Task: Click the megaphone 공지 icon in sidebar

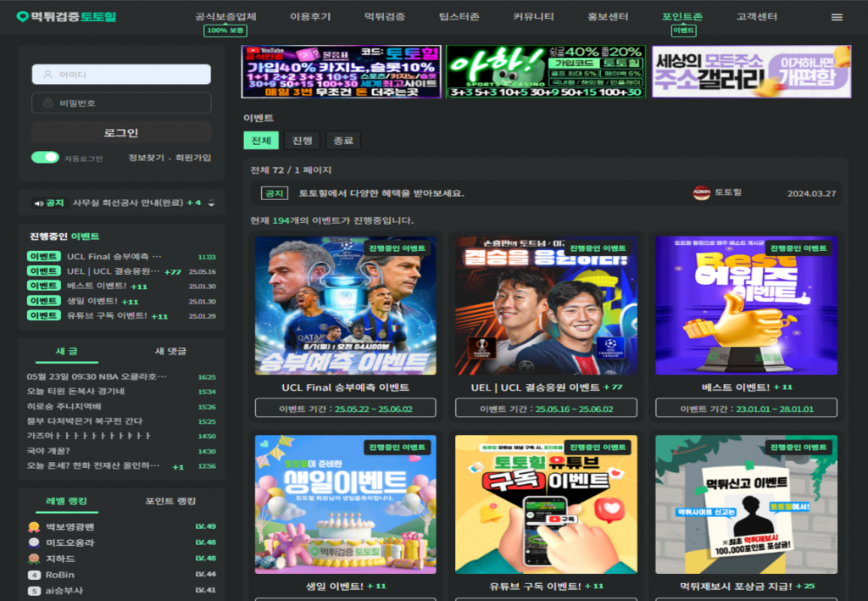Action: [x=39, y=203]
